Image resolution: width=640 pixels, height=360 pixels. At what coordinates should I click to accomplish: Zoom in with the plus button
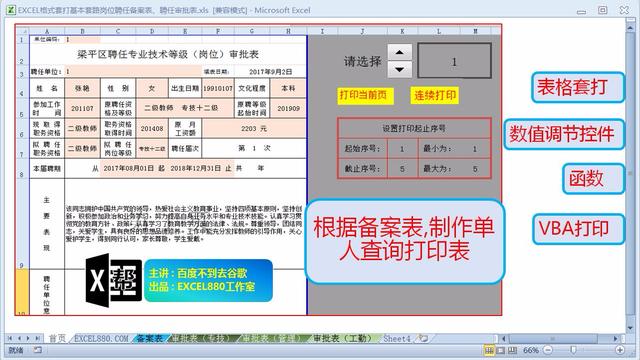[620, 350]
